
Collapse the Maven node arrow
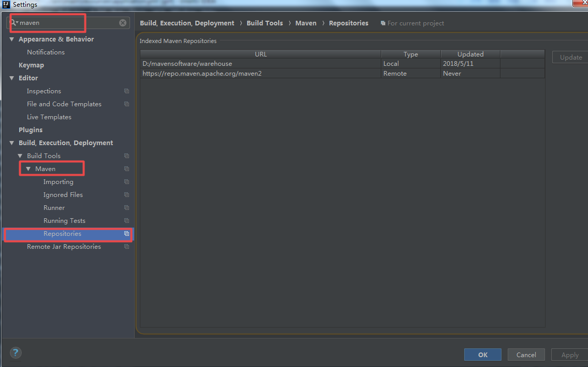pyautogui.click(x=28, y=169)
